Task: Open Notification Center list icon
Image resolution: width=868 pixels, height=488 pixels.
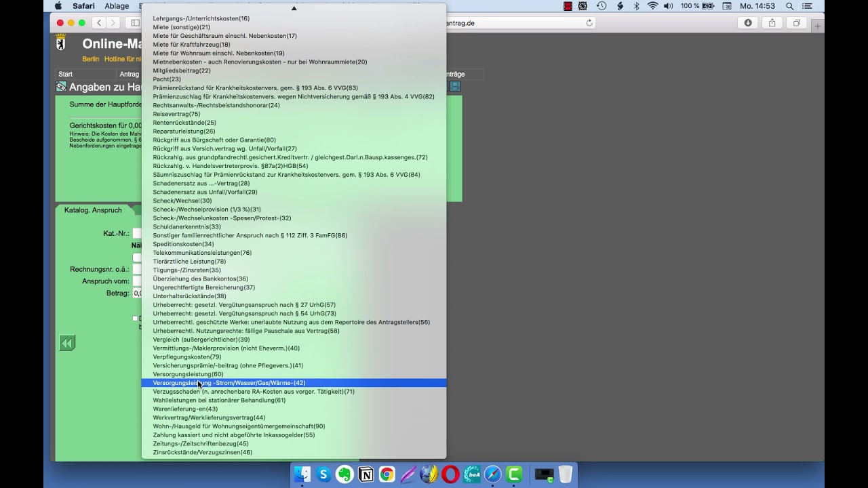Action: pyautogui.click(x=807, y=6)
